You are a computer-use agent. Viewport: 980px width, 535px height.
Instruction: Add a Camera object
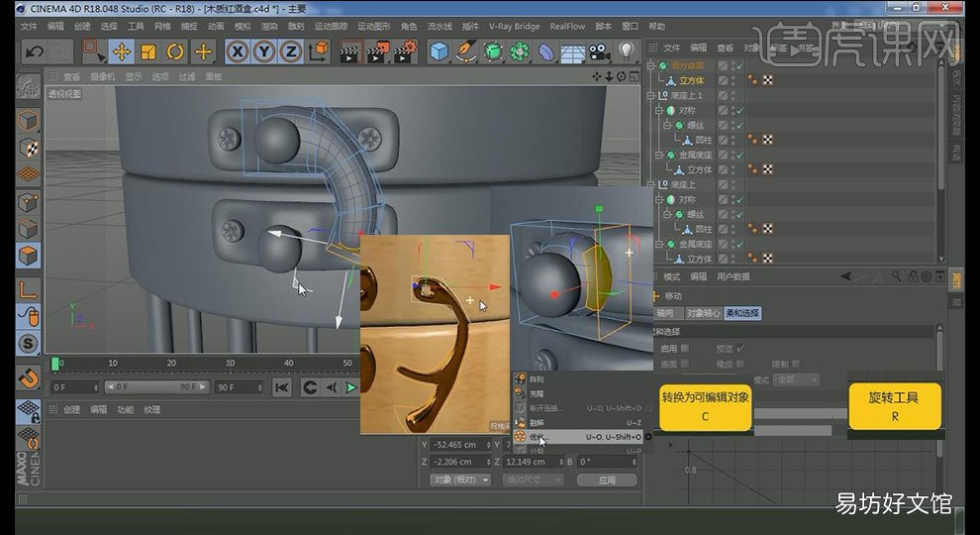tap(599, 52)
